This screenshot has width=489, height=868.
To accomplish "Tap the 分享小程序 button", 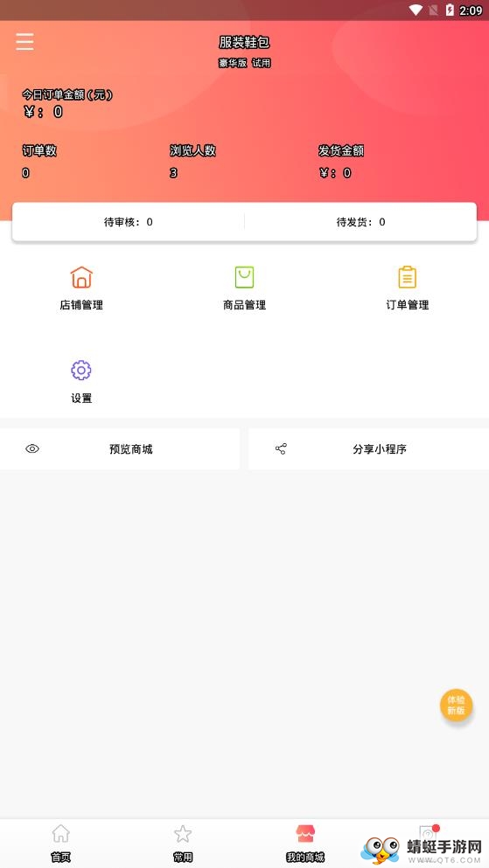I will 369,448.
